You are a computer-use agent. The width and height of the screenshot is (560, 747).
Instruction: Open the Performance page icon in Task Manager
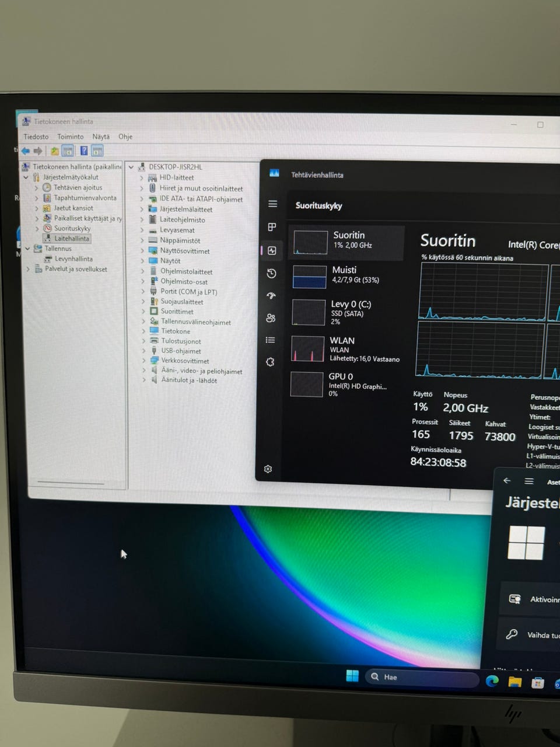[272, 250]
